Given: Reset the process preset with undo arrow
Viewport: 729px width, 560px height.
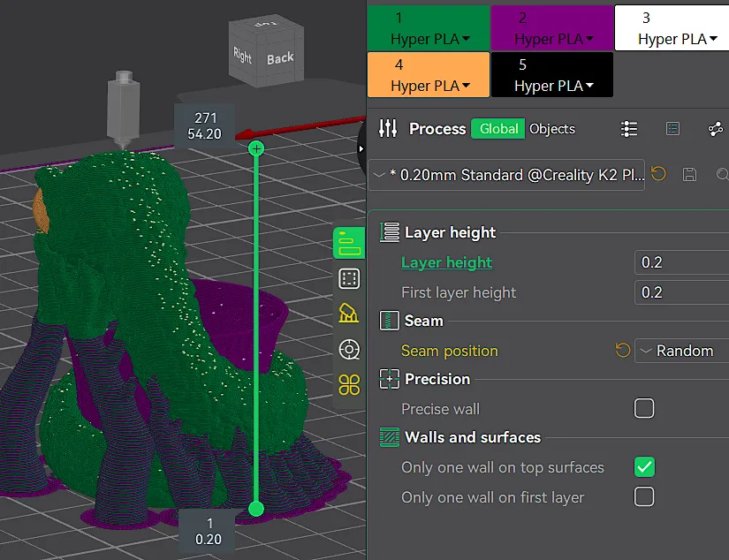Looking at the screenshot, I should tap(658, 174).
